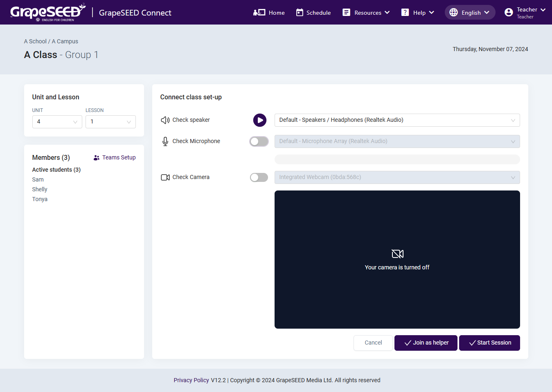Select student Sam

38,180
